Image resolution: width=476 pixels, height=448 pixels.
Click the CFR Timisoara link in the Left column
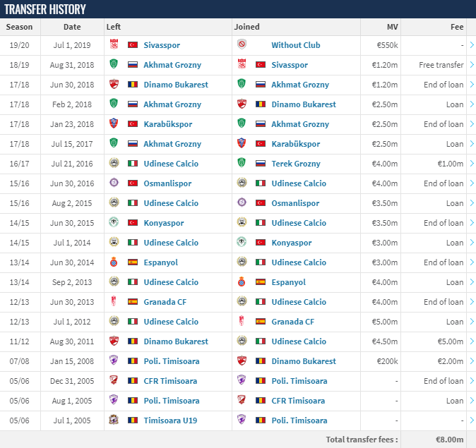click(170, 381)
